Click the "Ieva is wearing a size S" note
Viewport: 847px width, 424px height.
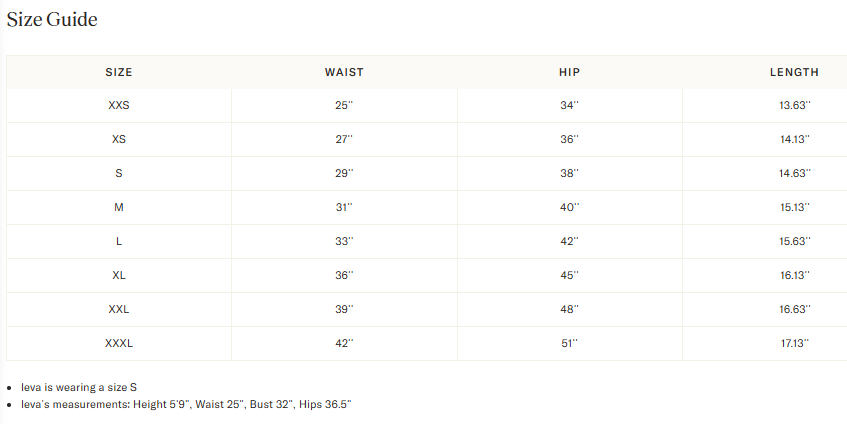pyautogui.click(x=79, y=387)
